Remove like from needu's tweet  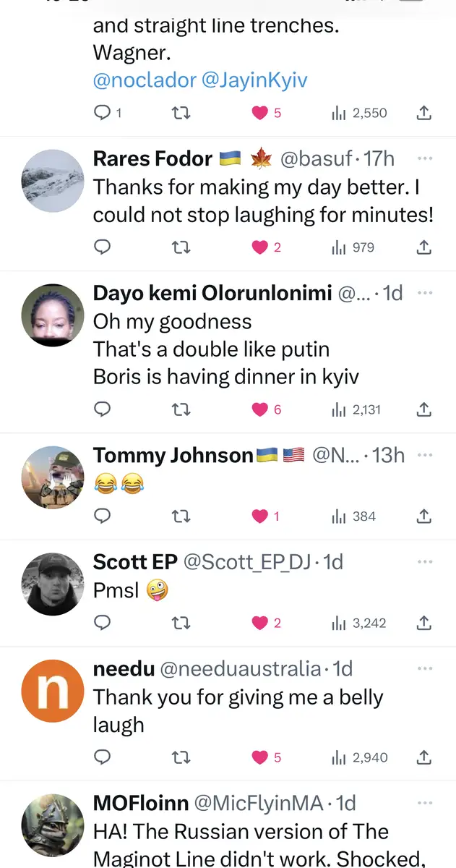(260, 757)
